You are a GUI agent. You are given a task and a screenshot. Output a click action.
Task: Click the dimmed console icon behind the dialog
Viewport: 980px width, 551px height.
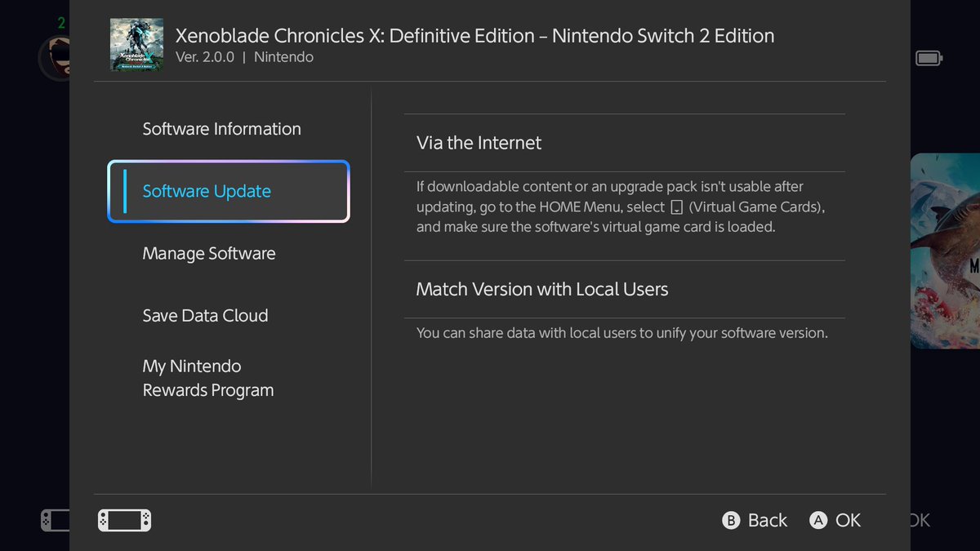point(56,520)
